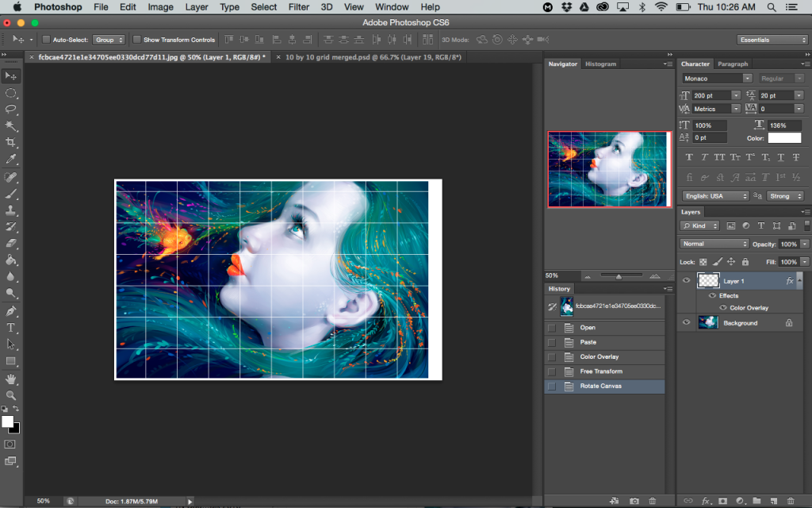812x508 pixels.
Task: Select the Rotate Canvas history state
Action: point(604,387)
